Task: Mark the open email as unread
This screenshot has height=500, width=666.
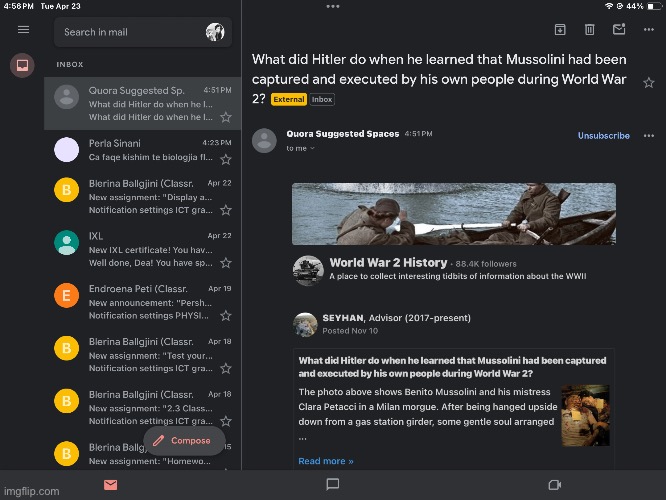Action: click(x=619, y=29)
